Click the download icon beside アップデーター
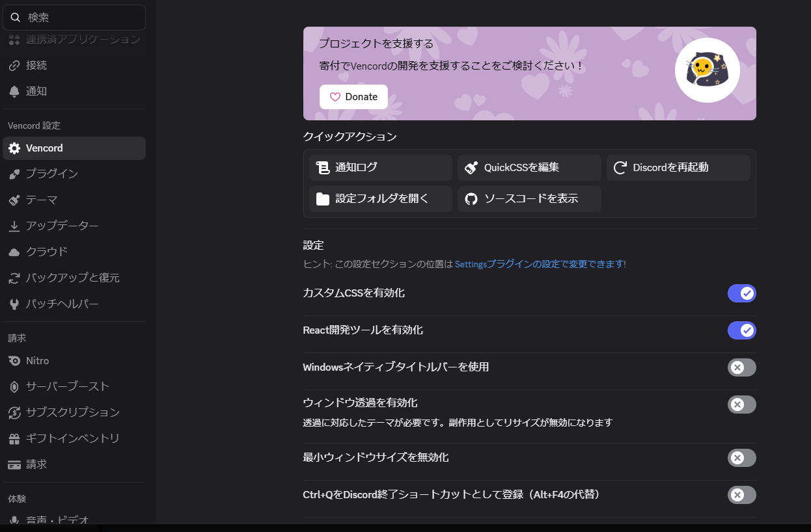The height and width of the screenshot is (532, 811). coord(14,226)
